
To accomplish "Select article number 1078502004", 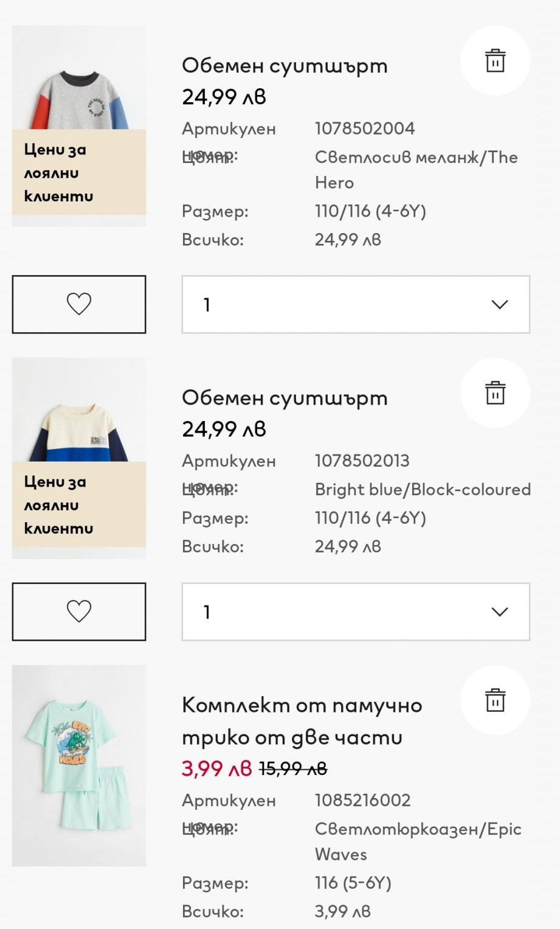I will pyautogui.click(x=365, y=128).
